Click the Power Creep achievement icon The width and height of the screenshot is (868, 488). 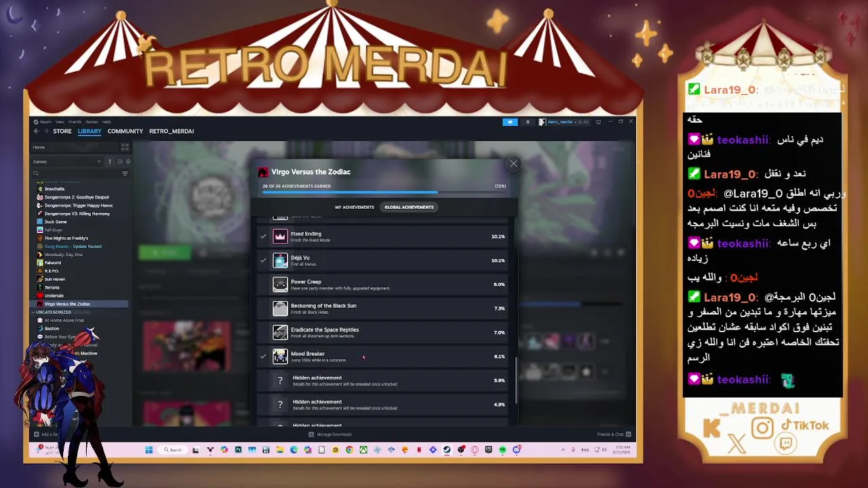pyautogui.click(x=280, y=285)
